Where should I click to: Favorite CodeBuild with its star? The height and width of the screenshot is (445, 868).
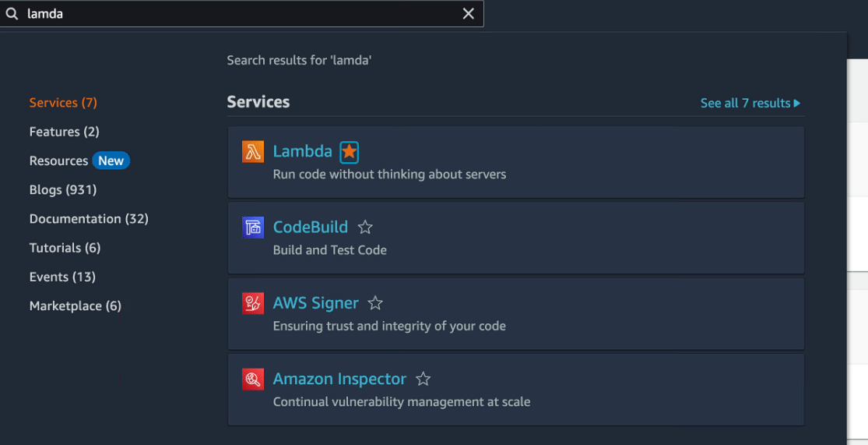[x=365, y=228]
